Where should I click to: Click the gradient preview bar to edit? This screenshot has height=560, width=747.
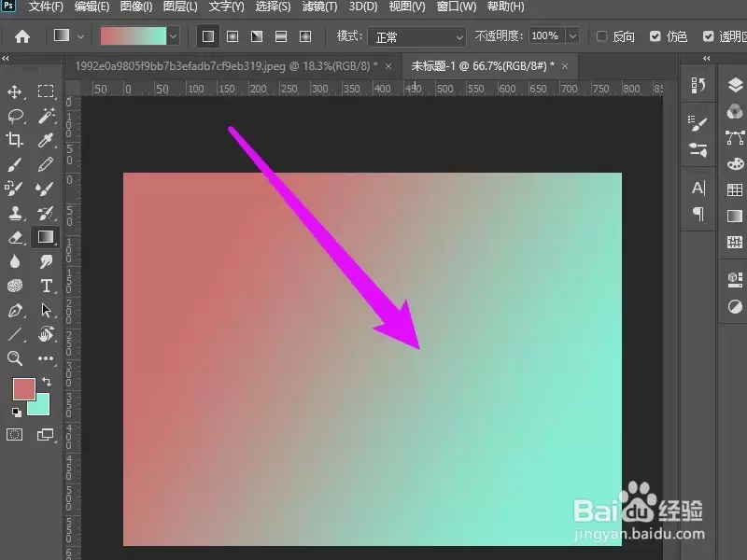[134, 36]
